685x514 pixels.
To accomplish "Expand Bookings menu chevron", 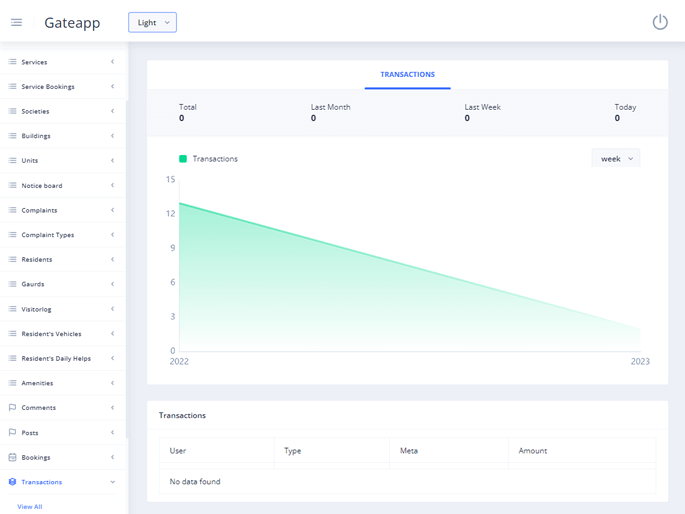I will pyautogui.click(x=112, y=457).
